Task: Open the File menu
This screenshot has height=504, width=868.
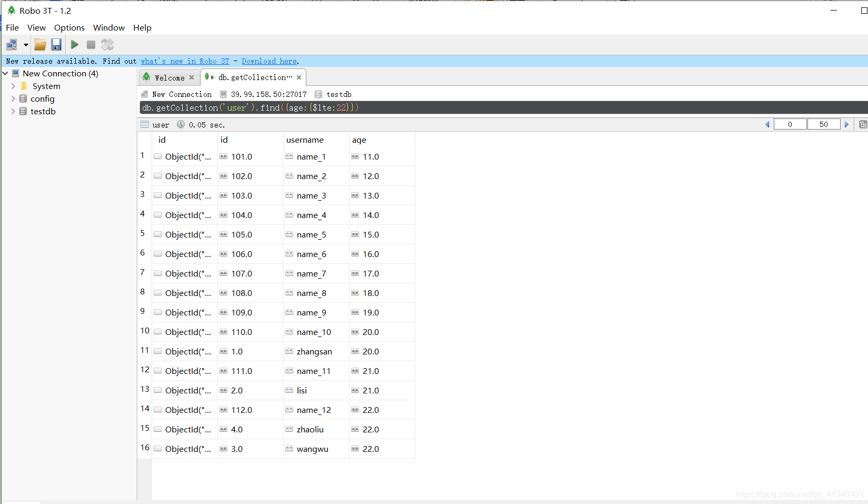Action: tap(12, 27)
